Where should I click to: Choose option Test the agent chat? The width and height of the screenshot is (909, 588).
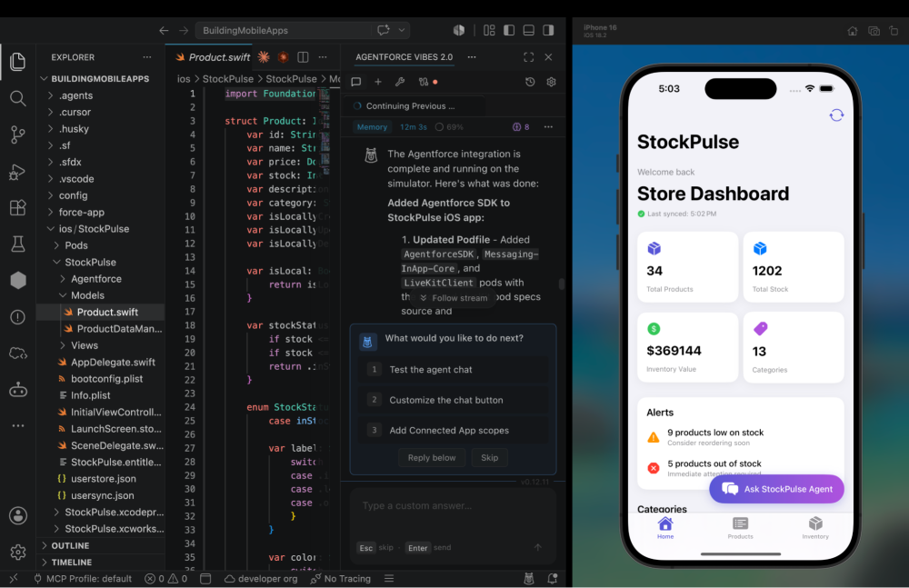(453, 369)
